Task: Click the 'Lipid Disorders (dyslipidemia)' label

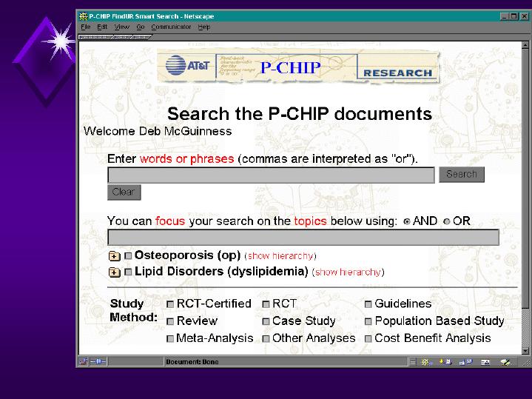Action: pos(221,272)
